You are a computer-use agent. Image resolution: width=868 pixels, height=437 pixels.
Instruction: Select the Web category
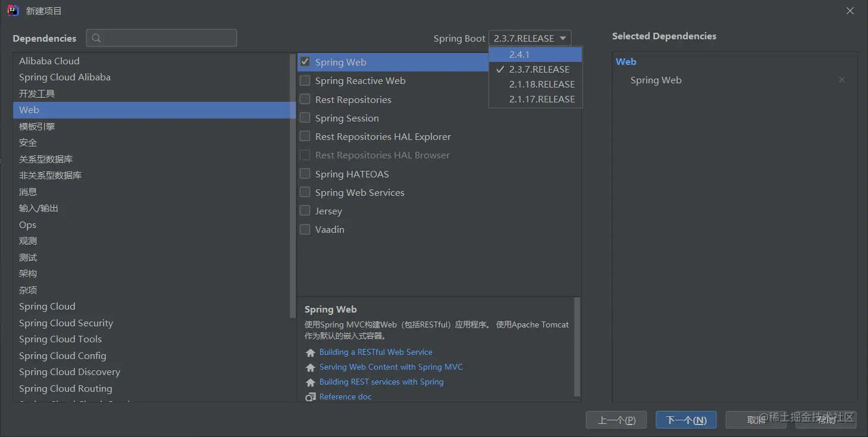(x=154, y=110)
